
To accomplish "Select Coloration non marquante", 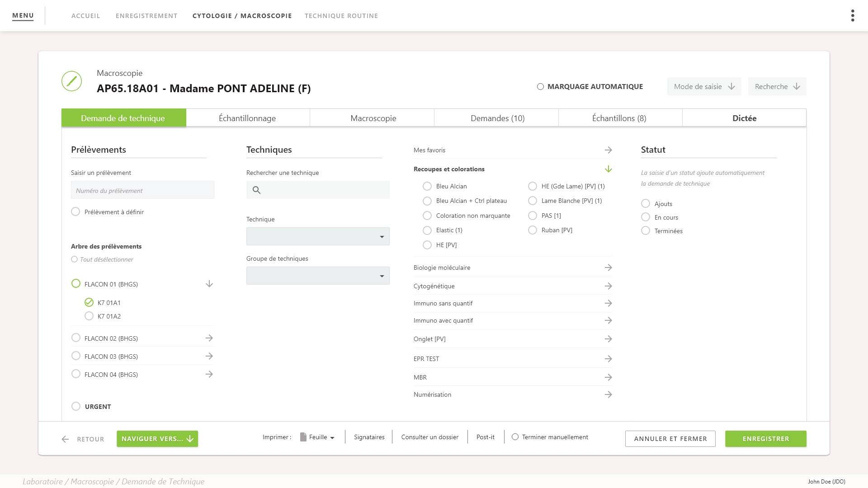I will tap(427, 216).
